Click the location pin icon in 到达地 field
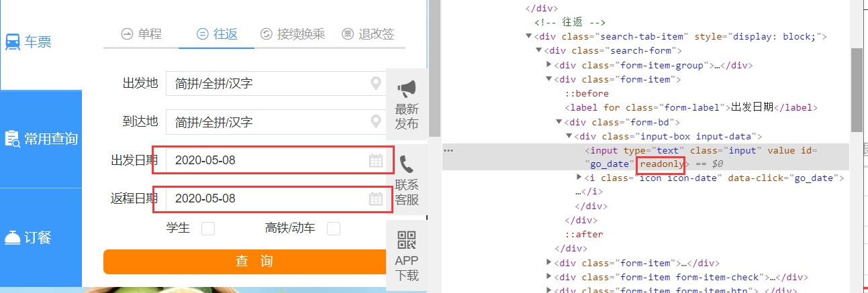 click(x=376, y=122)
